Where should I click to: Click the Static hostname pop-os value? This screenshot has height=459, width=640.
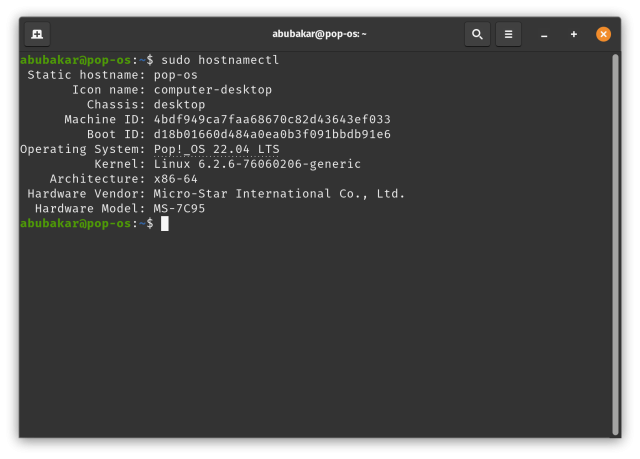pos(175,75)
